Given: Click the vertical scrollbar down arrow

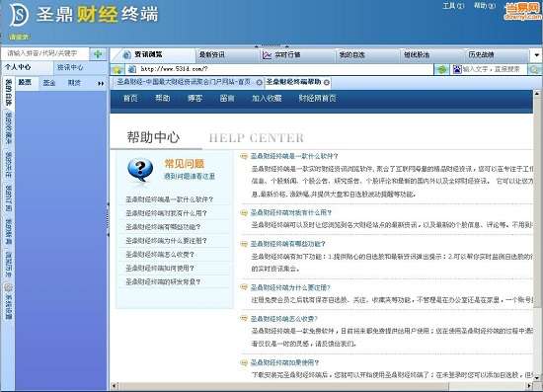Looking at the screenshot, I should [537, 377].
